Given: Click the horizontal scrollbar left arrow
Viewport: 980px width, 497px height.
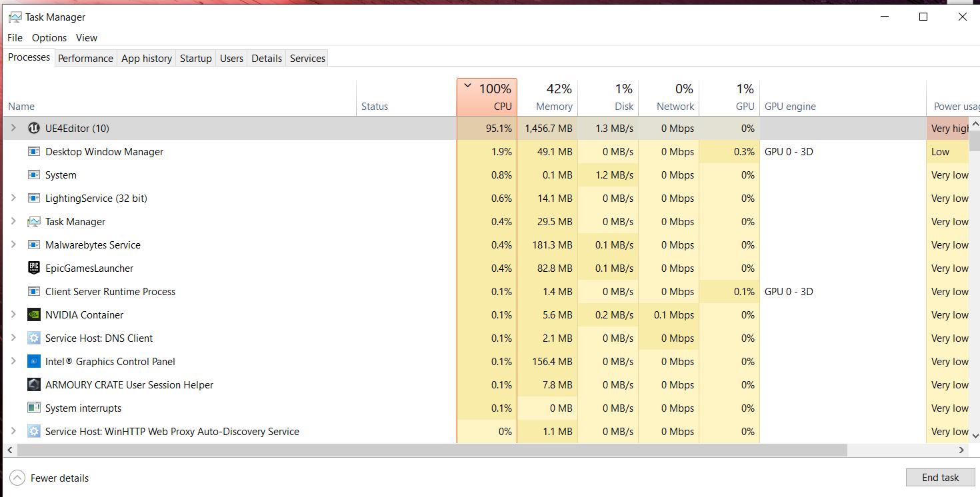Looking at the screenshot, I should (9, 450).
